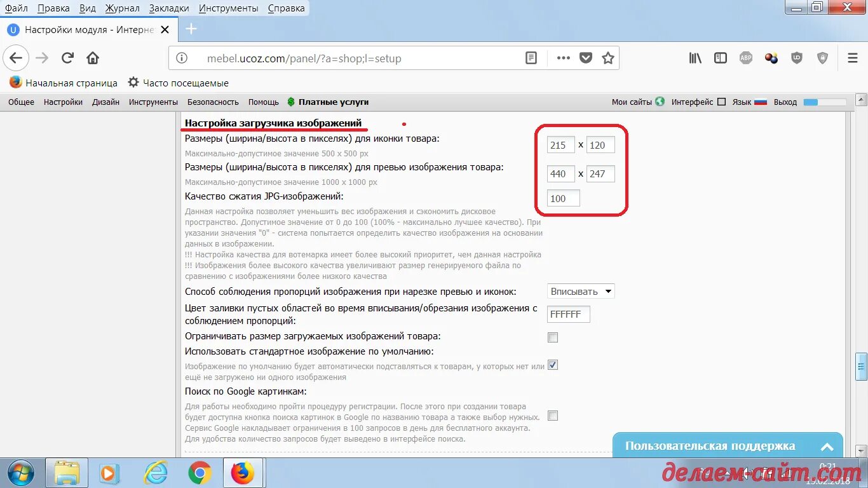
Task: Click the Выход logout link
Action: coord(785,102)
